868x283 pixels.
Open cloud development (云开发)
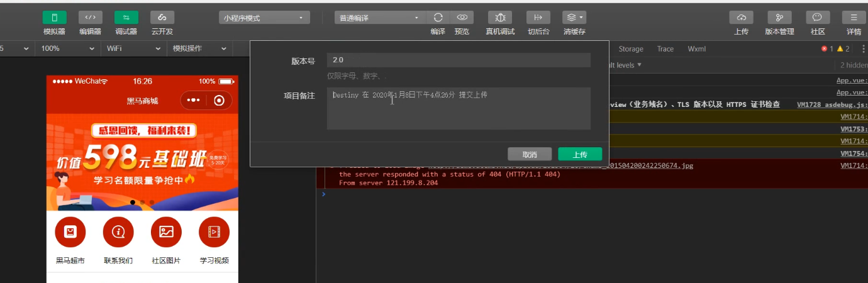coord(162,18)
